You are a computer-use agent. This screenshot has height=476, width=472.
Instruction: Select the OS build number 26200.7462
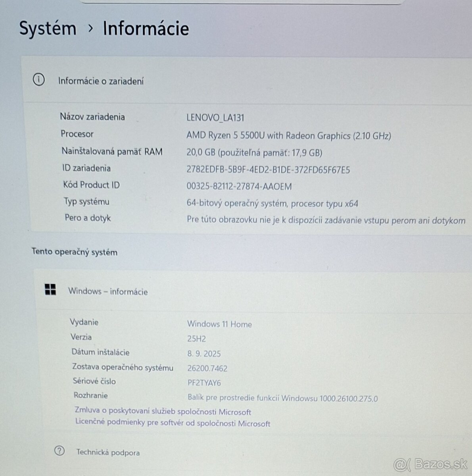tap(207, 368)
